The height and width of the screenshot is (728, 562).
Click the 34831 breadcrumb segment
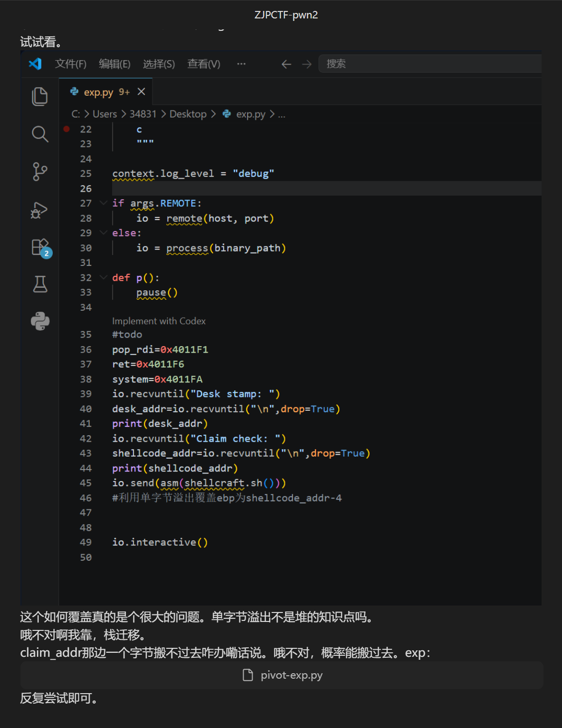pyautogui.click(x=143, y=114)
